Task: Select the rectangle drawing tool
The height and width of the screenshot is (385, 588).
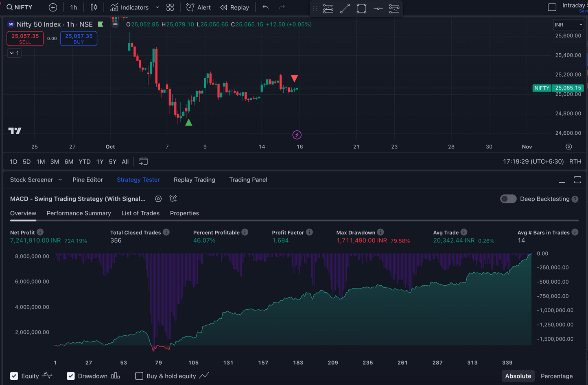Action: click(x=361, y=9)
